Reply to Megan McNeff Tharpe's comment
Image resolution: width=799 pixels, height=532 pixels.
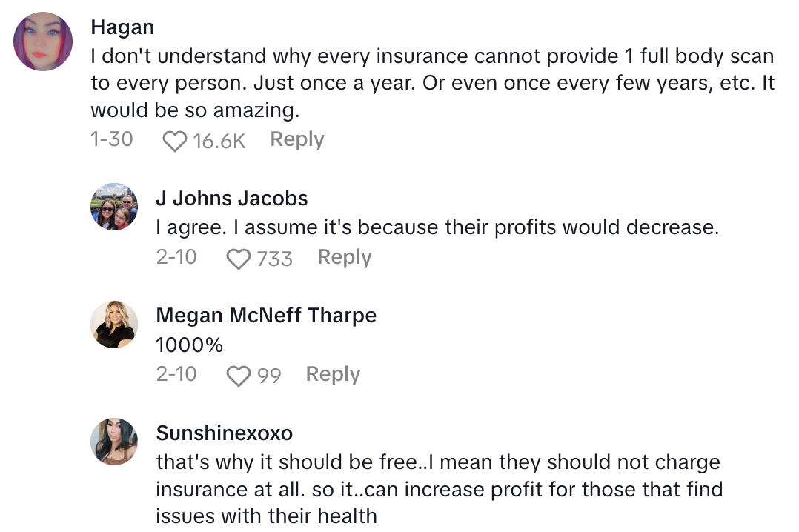pos(333,374)
